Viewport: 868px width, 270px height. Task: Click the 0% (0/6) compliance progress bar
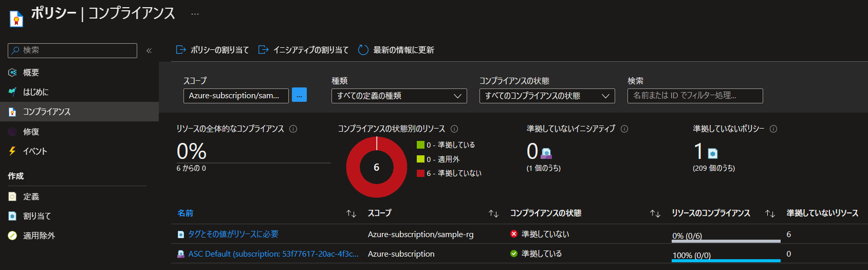(726, 241)
